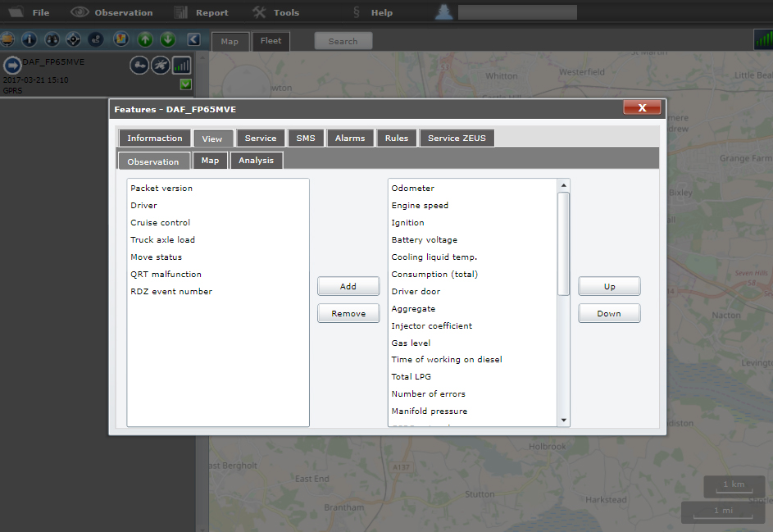The height and width of the screenshot is (532, 773).
Task: Click the binoculars icon in the toolbar
Action: click(52, 39)
